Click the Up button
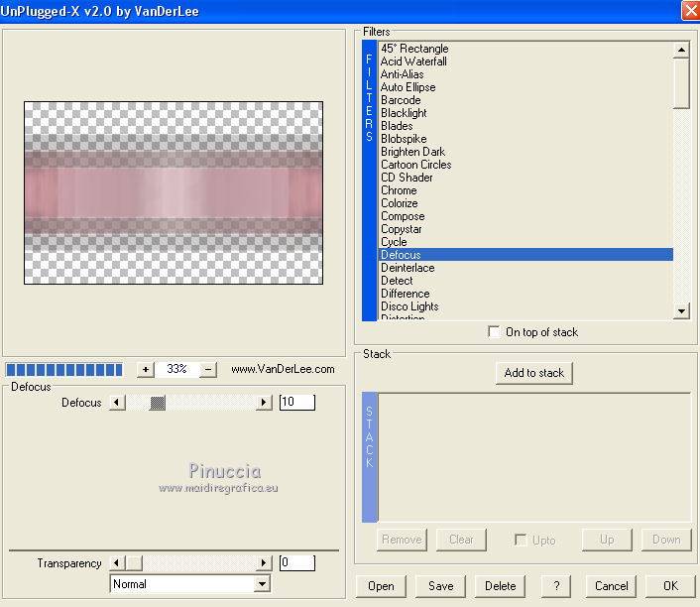This screenshot has height=607, width=700. [x=607, y=540]
